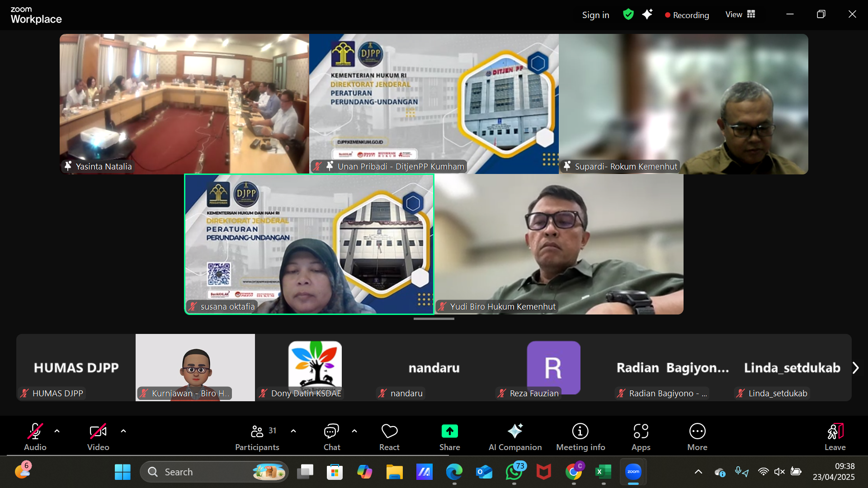Click the OneDrive cloud tray icon
The image size is (868, 488).
click(x=720, y=473)
